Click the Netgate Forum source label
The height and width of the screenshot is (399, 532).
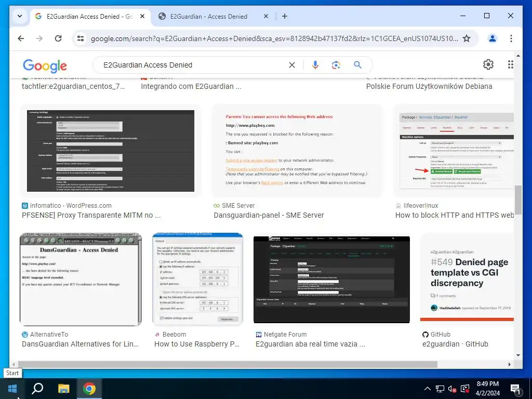[x=285, y=334]
